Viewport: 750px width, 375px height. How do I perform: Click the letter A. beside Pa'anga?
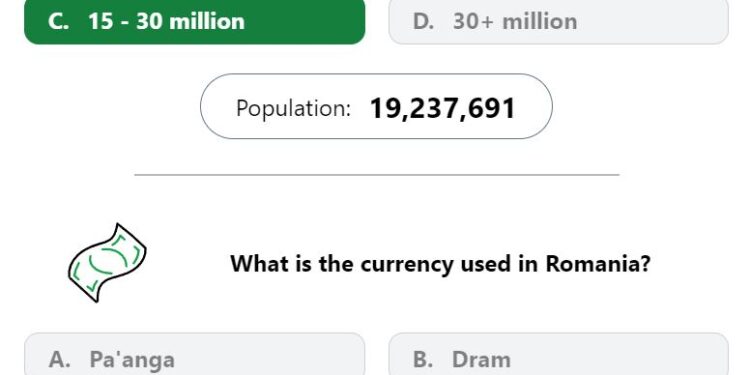pos(59,360)
